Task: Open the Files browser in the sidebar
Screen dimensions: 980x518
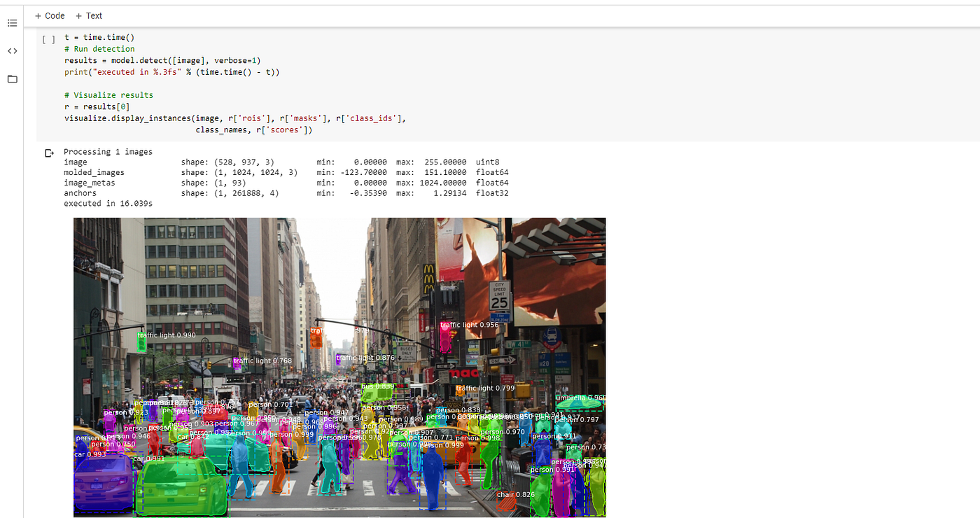Action: pyautogui.click(x=12, y=79)
